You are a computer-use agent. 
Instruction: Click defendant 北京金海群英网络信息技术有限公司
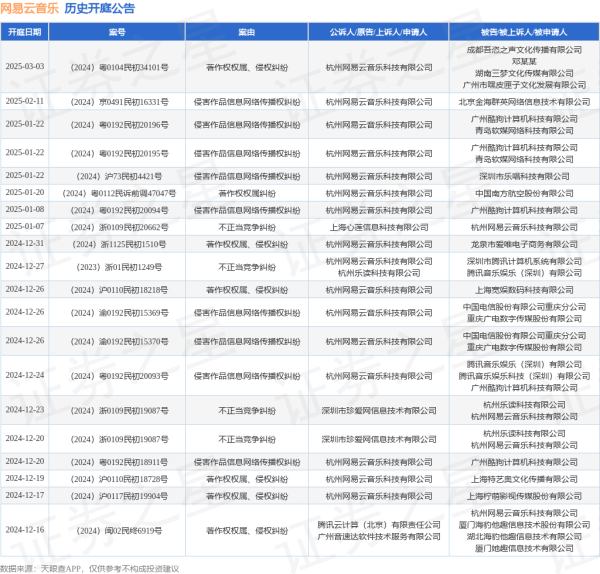click(524, 102)
